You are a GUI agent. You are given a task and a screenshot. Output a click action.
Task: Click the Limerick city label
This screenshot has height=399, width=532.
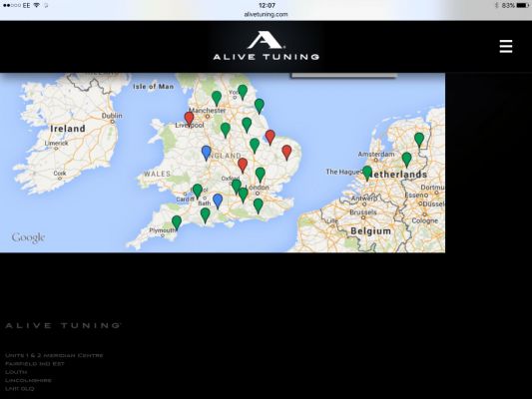tap(56, 143)
